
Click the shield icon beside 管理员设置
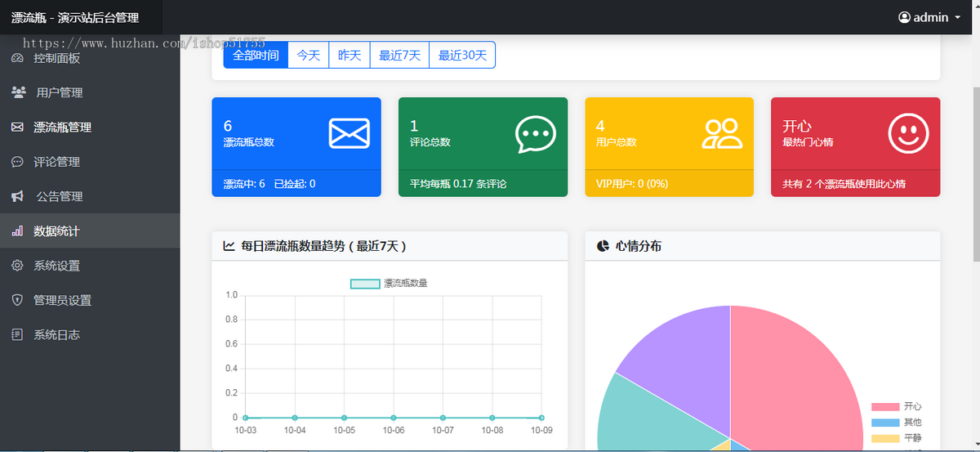point(17,300)
